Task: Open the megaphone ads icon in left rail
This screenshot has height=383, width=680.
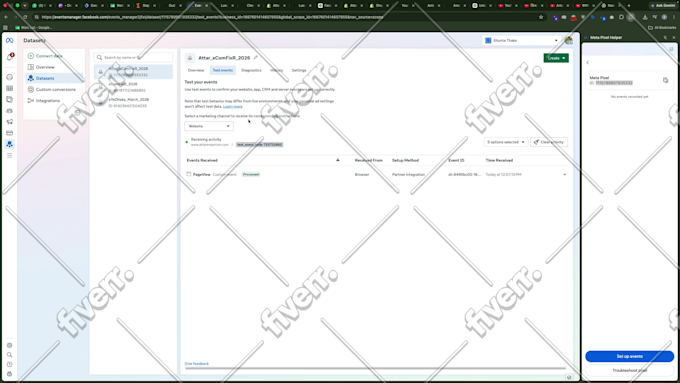Action: (x=10, y=122)
